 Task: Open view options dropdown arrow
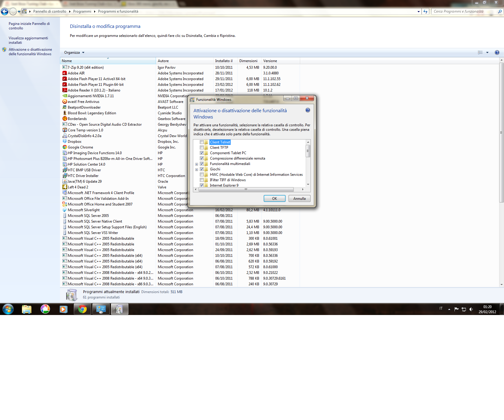pos(487,52)
